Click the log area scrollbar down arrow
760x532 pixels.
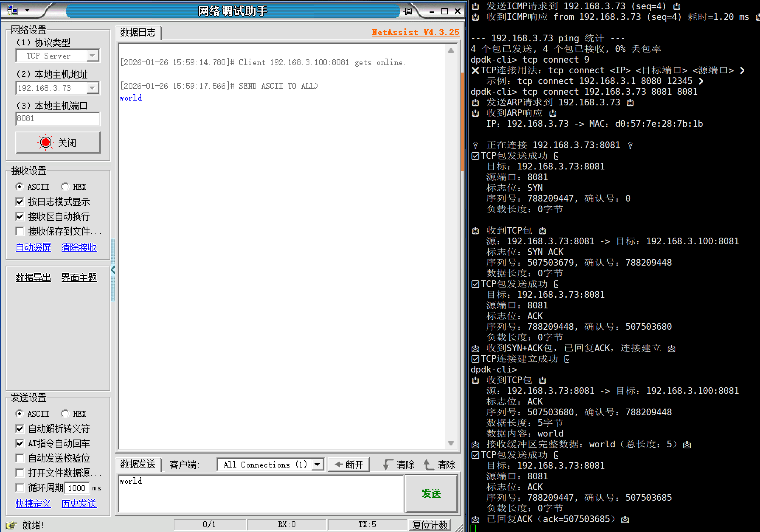(451, 443)
